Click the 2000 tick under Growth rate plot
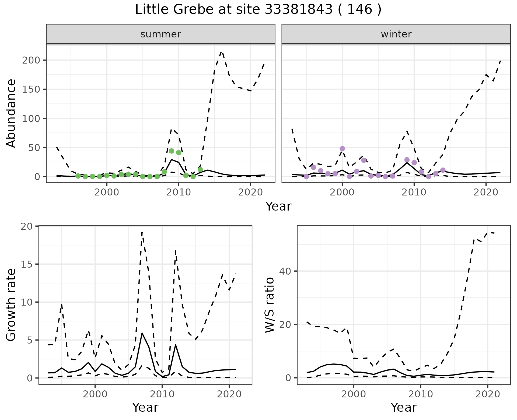The height and width of the screenshot is (420, 517). click(x=95, y=394)
